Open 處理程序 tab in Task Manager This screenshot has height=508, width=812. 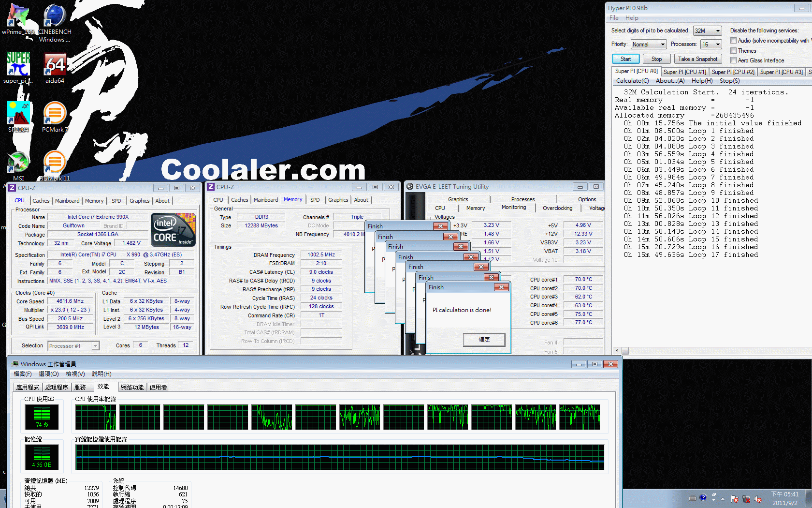click(x=57, y=388)
